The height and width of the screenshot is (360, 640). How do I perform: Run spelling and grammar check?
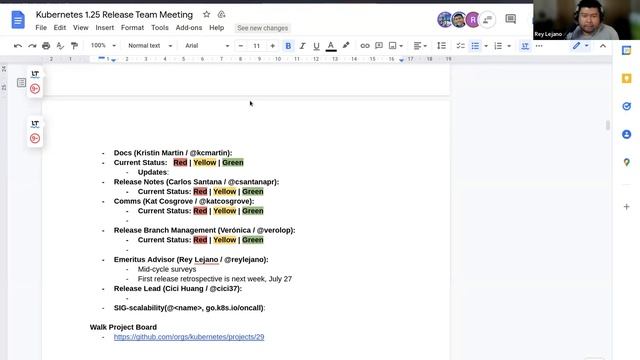pos(60,46)
